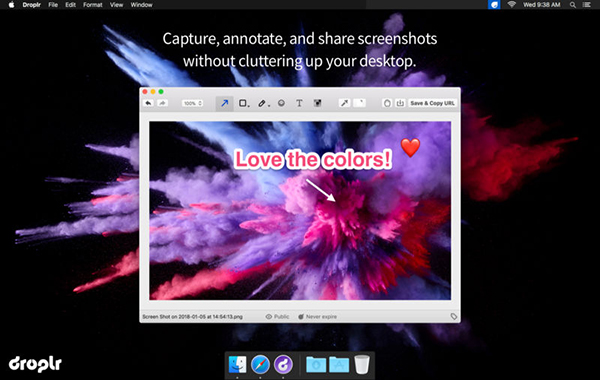Select the Text tool
Screen dimensions: 600x380
(x=299, y=103)
